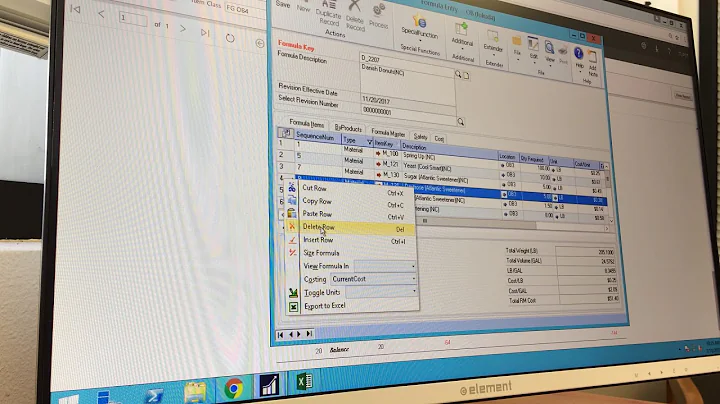
Task: Click the grid vertical scrollbar
Action: 608,193
